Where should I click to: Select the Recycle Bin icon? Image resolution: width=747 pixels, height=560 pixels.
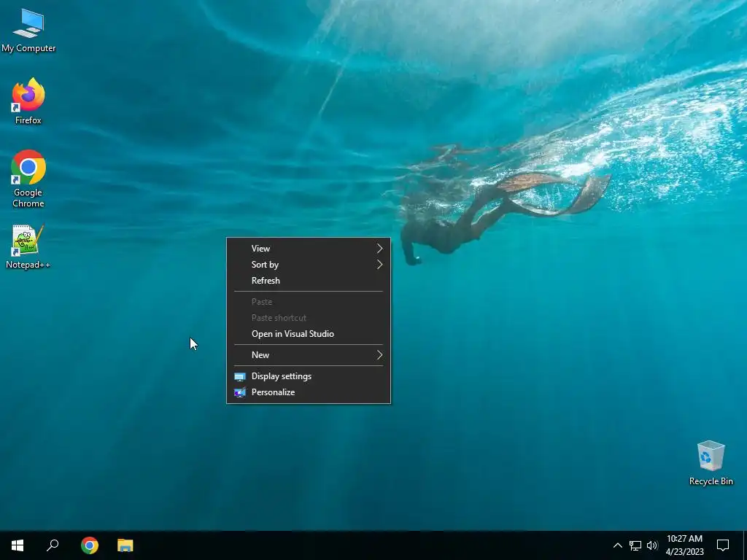pyautogui.click(x=711, y=463)
